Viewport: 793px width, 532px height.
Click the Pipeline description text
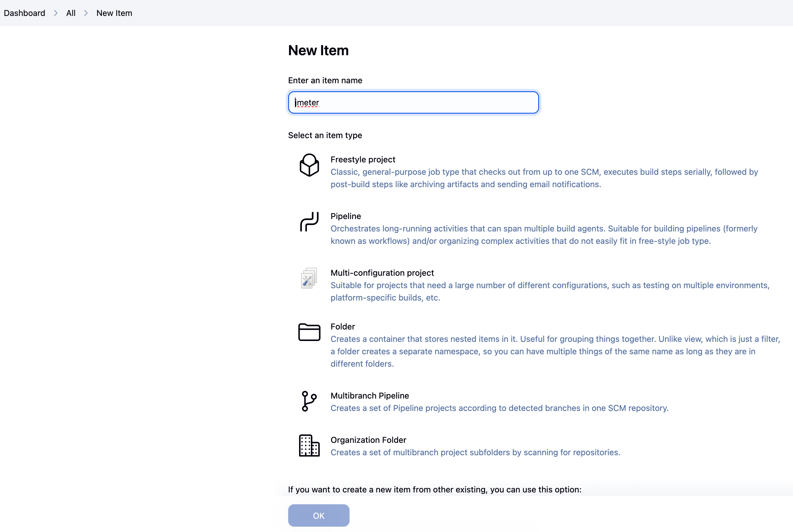coord(544,235)
